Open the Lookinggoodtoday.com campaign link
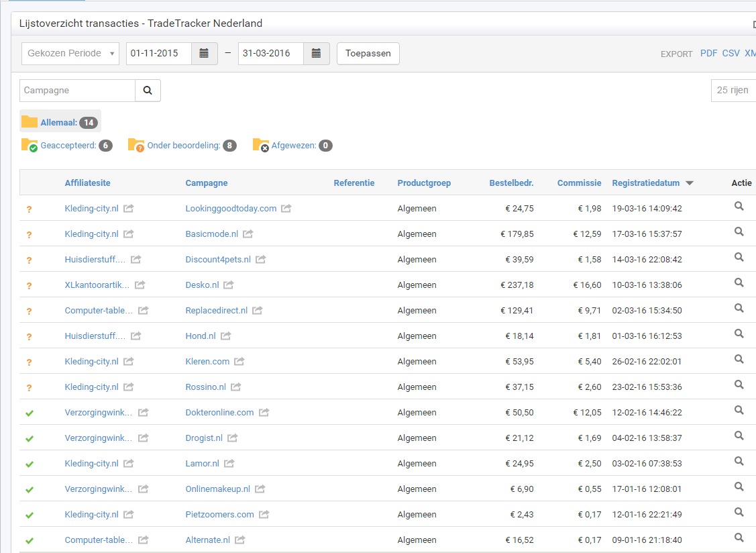 (231, 209)
